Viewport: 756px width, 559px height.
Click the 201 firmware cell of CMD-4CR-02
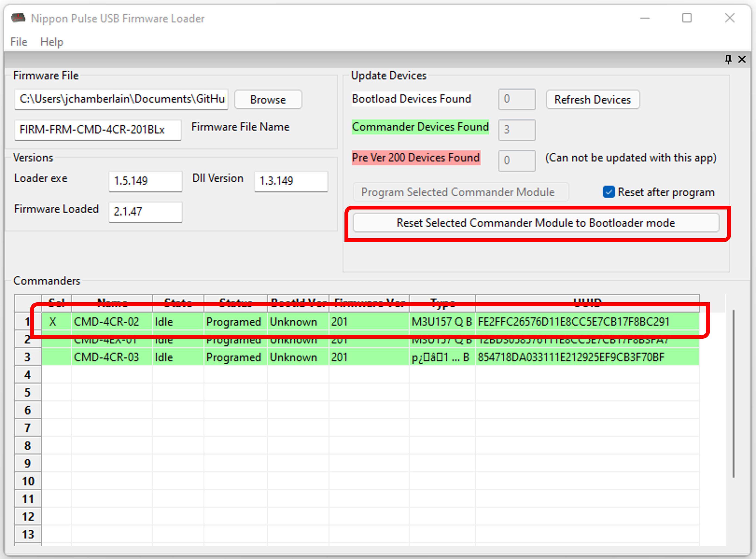[x=369, y=322]
